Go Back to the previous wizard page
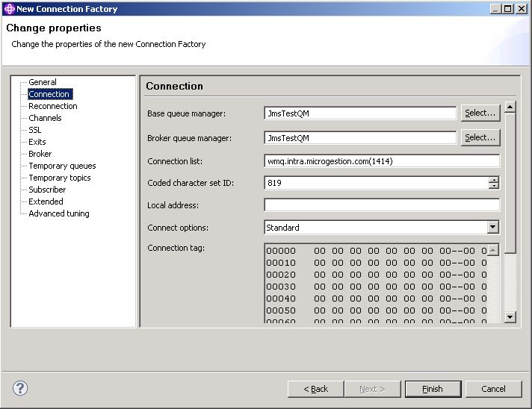This screenshot has width=532, height=409. pyautogui.click(x=316, y=389)
